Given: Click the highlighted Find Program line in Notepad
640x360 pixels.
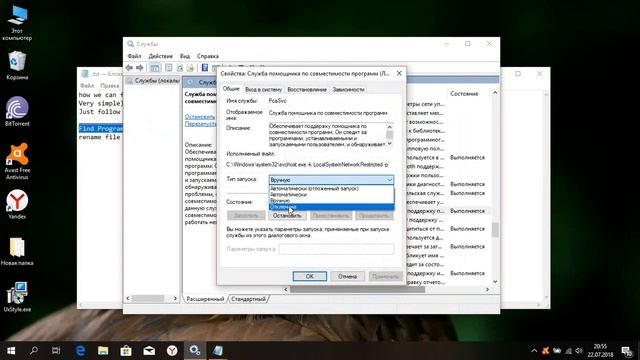Looking at the screenshot, I should pos(100,128).
